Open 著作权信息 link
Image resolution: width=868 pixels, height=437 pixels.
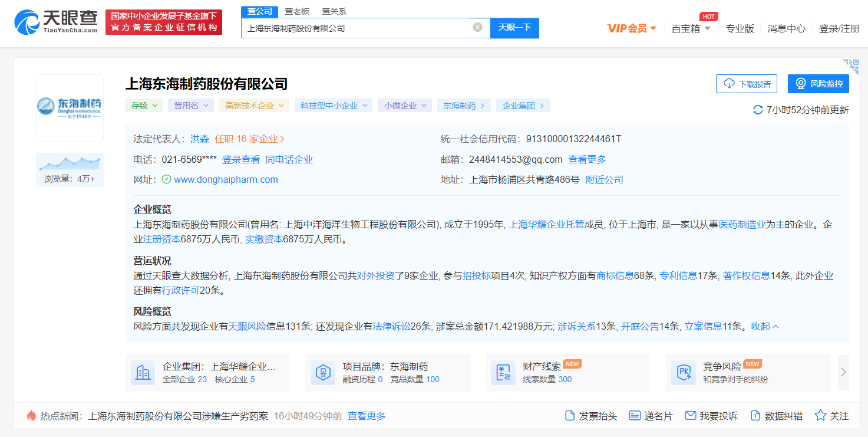(747, 275)
